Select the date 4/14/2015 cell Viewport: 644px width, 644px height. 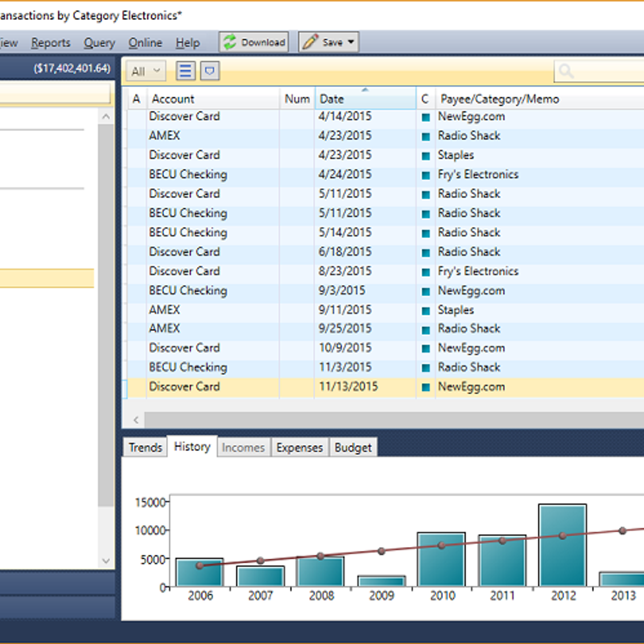click(x=365, y=116)
